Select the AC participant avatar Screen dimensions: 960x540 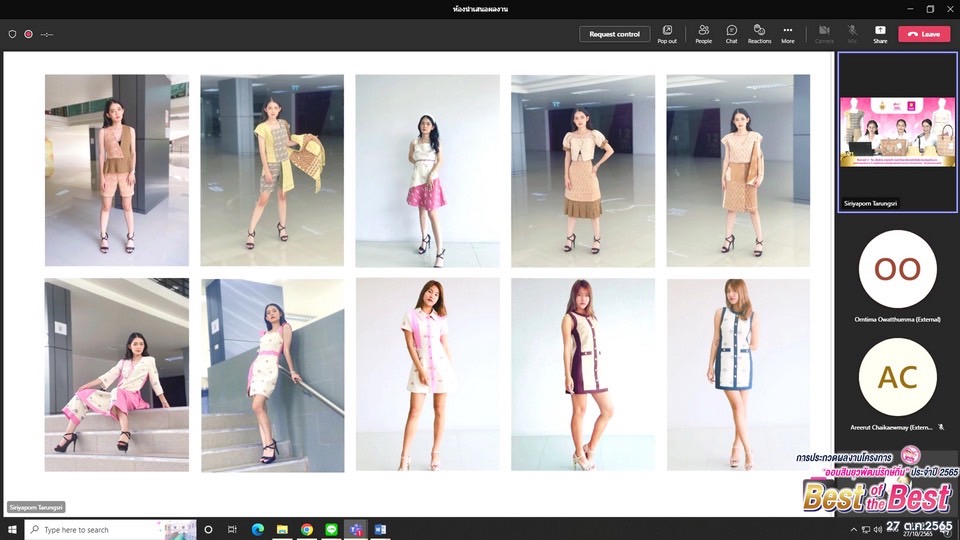point(897,376)
